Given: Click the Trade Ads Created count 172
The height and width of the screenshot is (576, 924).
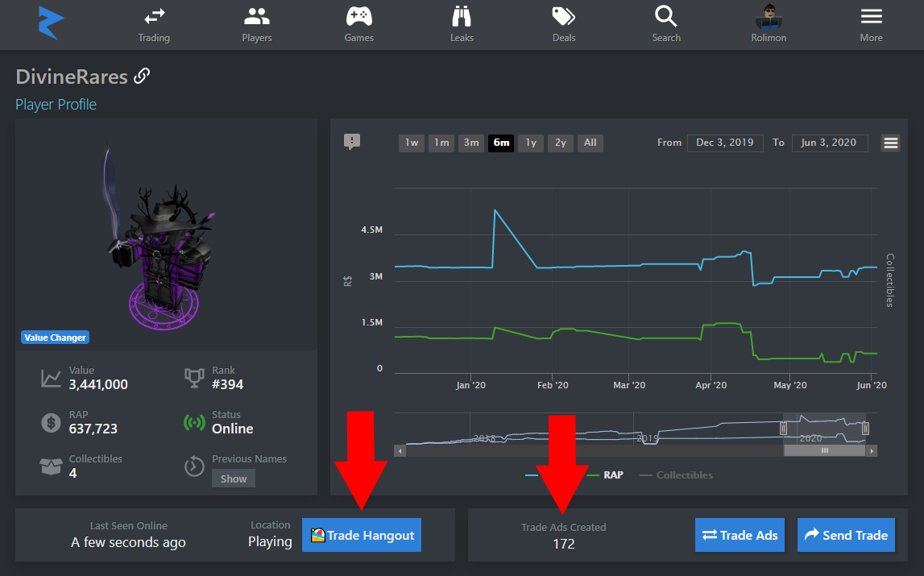Looking at the screenshot, I should click(x=563, y=544).
